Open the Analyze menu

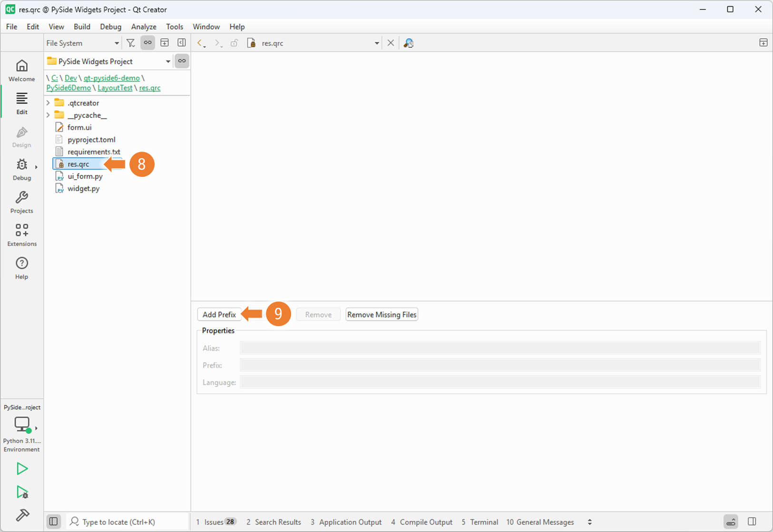click(x=144, y=27)
